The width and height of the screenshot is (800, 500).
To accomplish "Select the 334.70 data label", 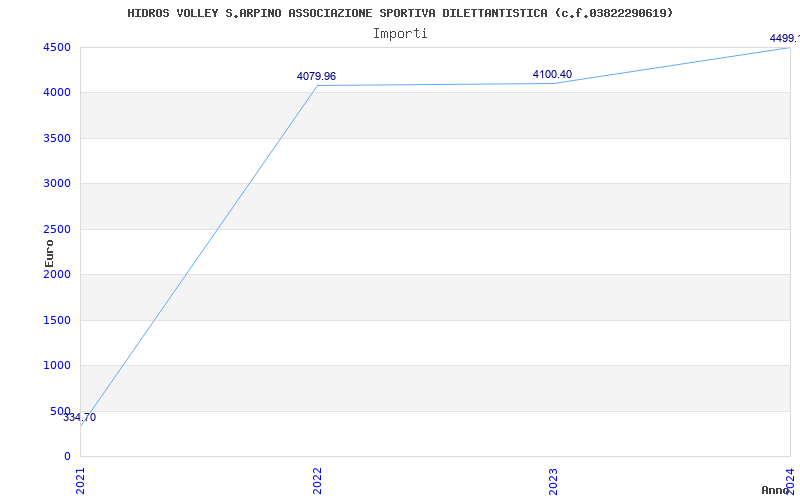I will click(80, 417).
